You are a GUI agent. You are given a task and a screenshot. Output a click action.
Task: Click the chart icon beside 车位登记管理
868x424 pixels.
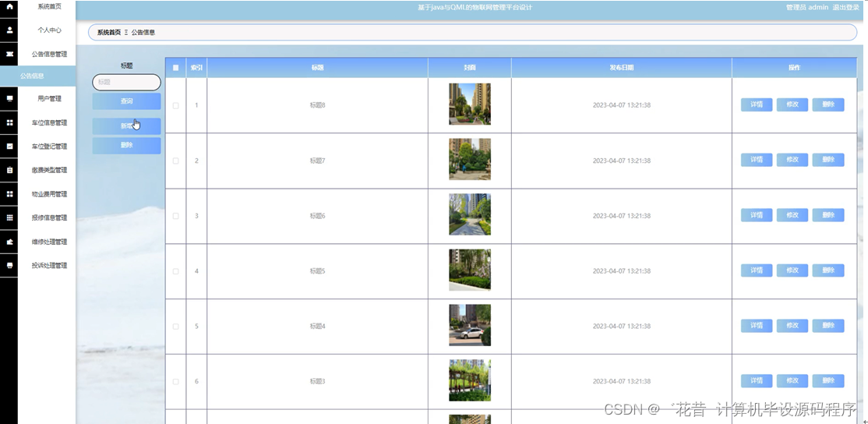tap(9, 146)
